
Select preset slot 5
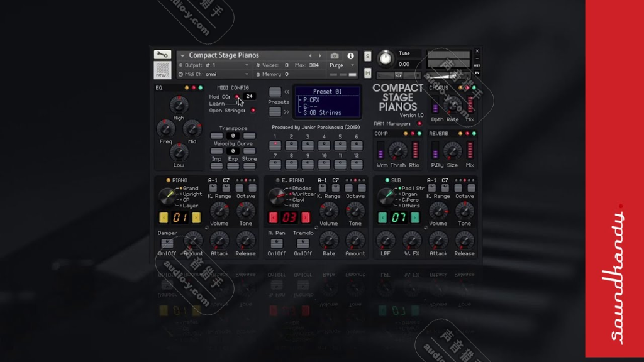click(340, 146)
